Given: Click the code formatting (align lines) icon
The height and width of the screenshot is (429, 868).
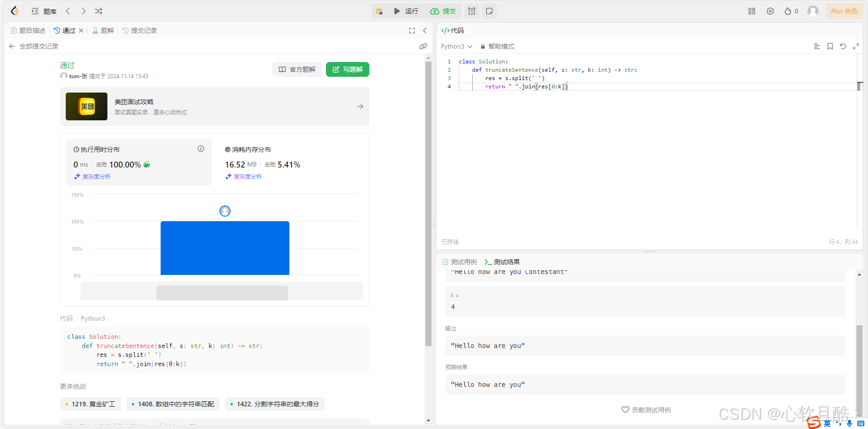Looking at the screenshot, I should [817, 46].
